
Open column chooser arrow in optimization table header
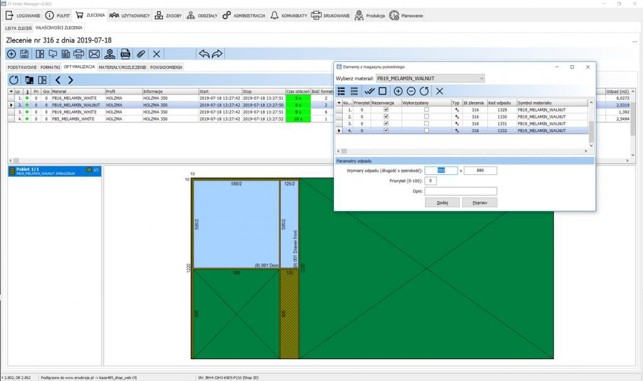click(x=11, y=91)
